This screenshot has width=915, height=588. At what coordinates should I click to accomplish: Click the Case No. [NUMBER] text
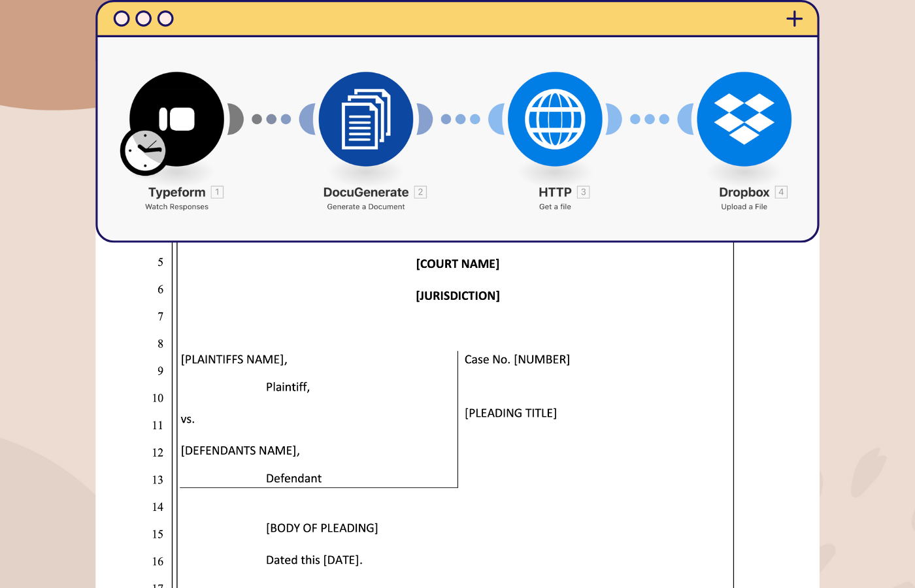517,359
